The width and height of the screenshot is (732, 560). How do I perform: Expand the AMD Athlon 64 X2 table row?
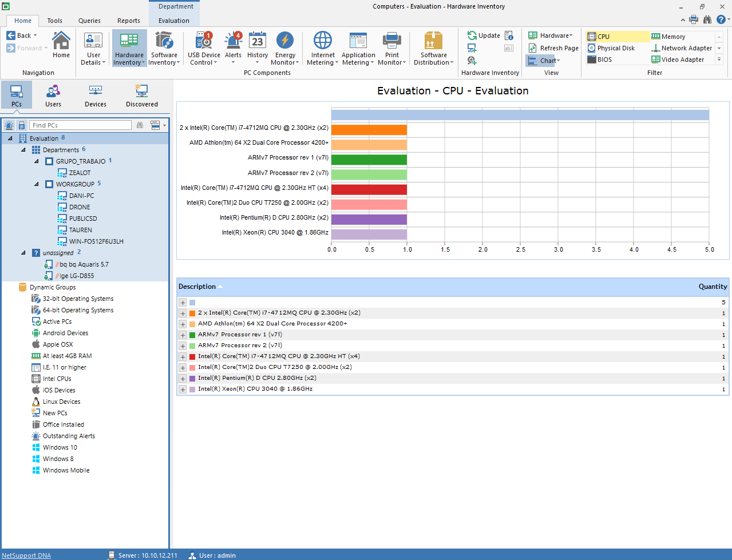pyautogui.click(x=183, y=324)
